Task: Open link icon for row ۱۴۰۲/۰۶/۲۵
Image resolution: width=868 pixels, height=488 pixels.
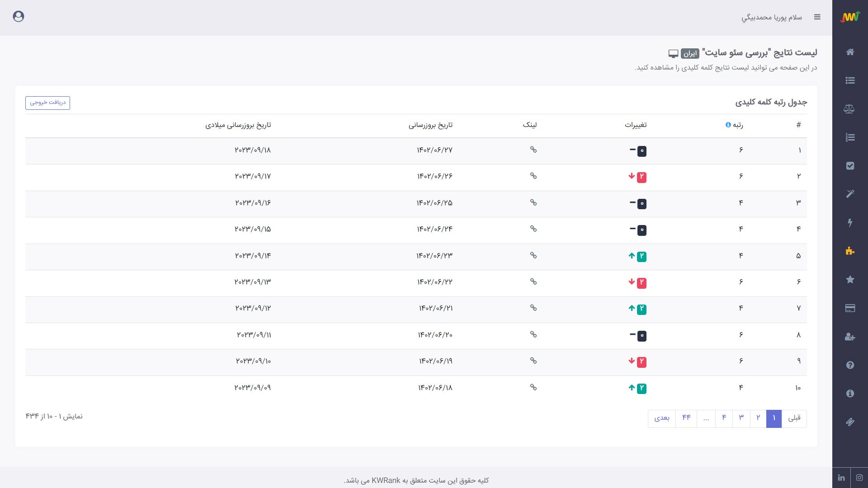Action: click(533, 202)
